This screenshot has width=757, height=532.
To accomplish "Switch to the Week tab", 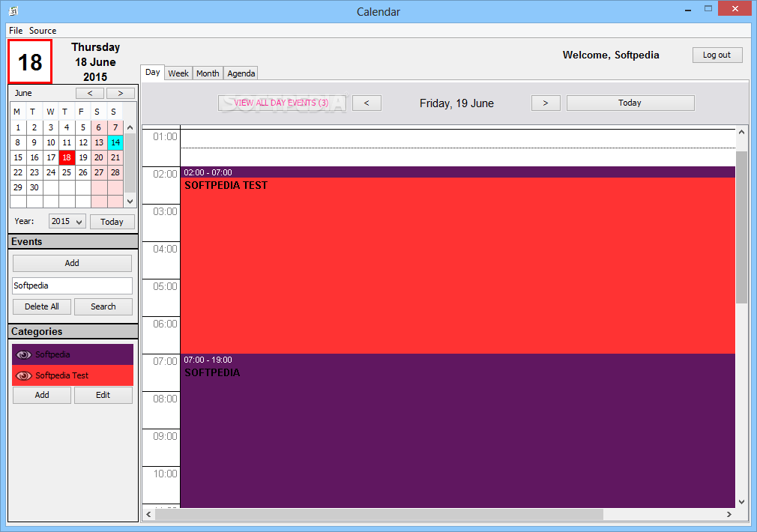I will 178,73.
